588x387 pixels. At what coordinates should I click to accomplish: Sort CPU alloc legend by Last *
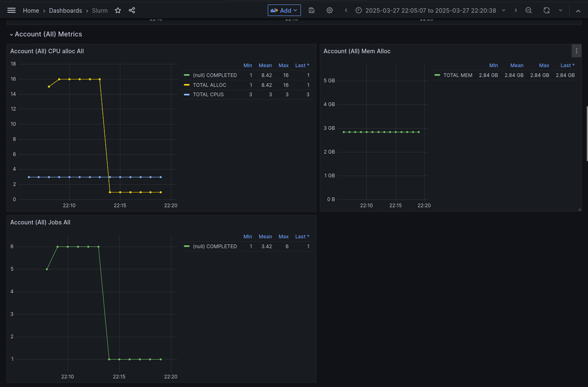click(x=302, y=66)
